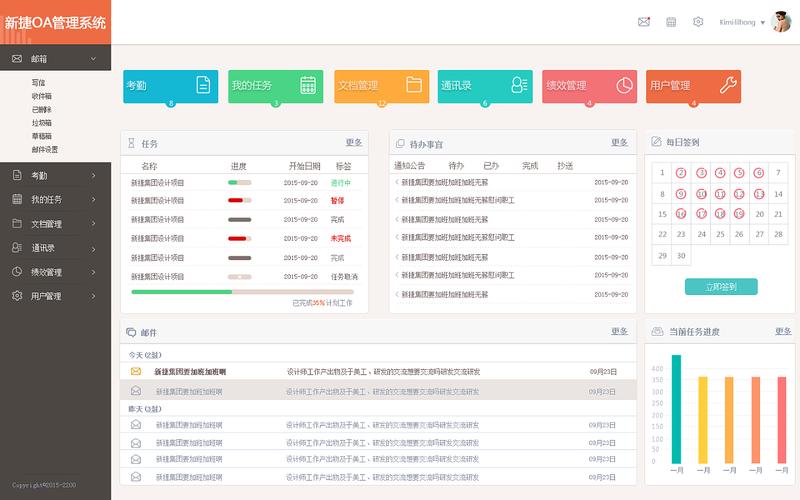Click the 考勤 document icon in sidebar
The image size is (800, 500).
tap(17, 175)
